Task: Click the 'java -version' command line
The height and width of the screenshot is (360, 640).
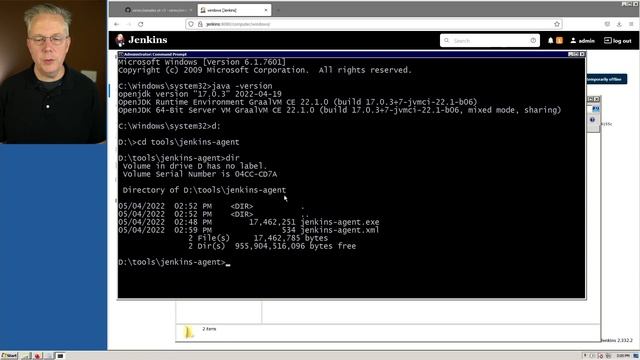Action: pyautogui.click(x=195, y=86)
